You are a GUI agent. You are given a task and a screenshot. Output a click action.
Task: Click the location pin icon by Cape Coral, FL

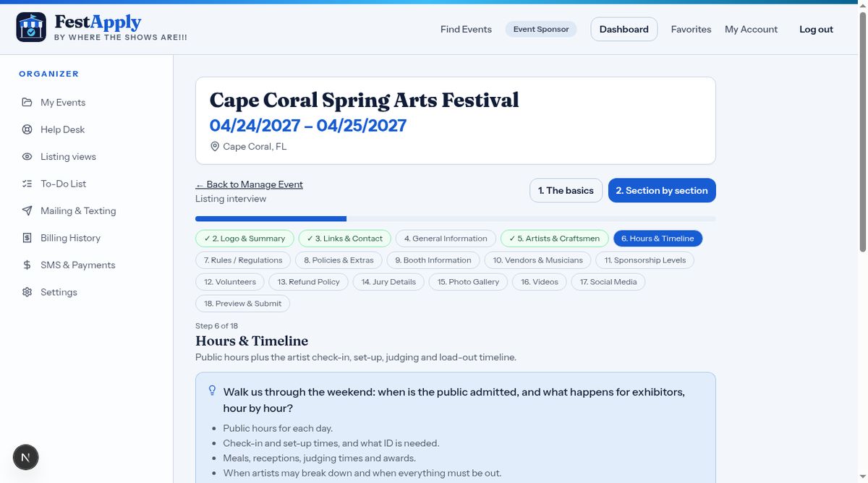215,146
